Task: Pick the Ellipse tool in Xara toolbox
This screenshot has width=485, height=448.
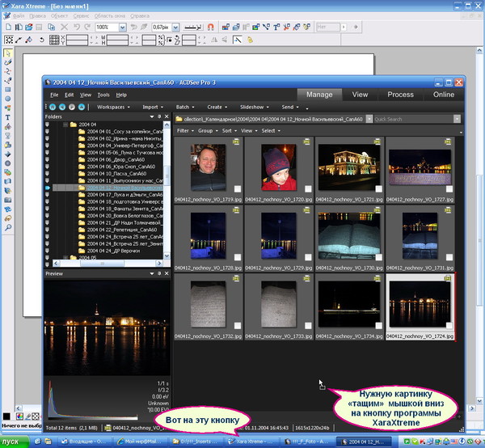Action: coord(8,99)
